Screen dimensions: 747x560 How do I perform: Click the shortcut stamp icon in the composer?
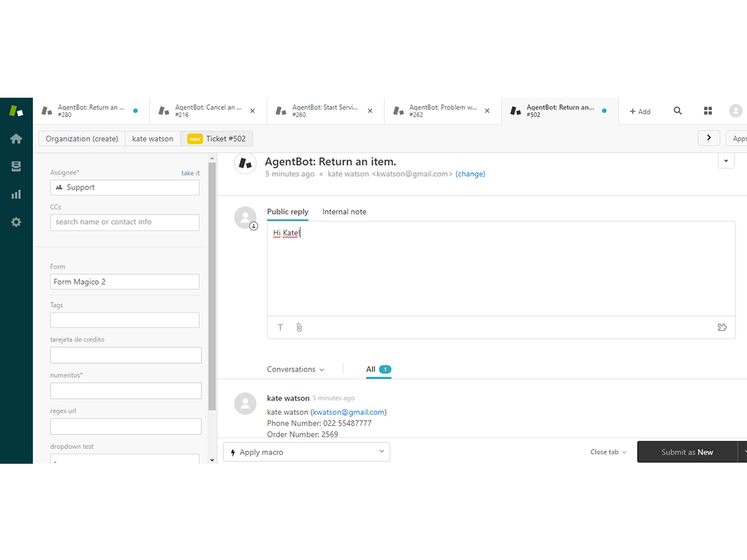[x=722, y=327]
